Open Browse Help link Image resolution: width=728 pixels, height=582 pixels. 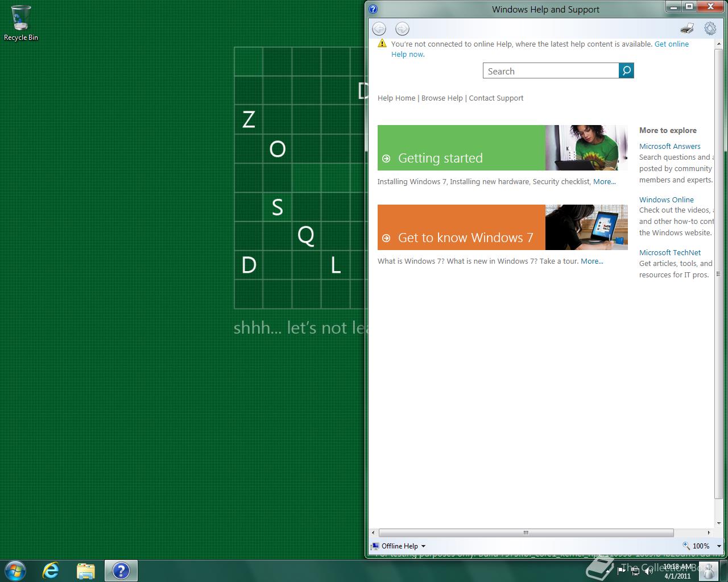[x=442, y=98]
